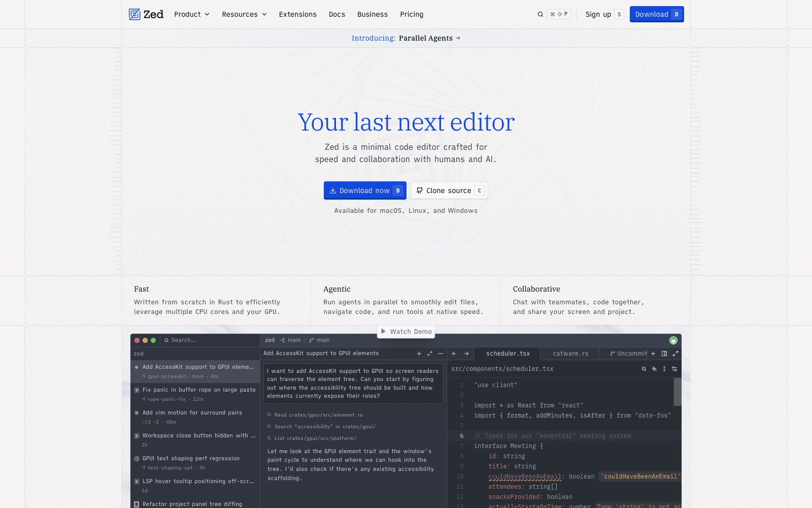Click the git branch icon before Uncommit tab
This screenshot has height=508, width=812.
(613, 354)
